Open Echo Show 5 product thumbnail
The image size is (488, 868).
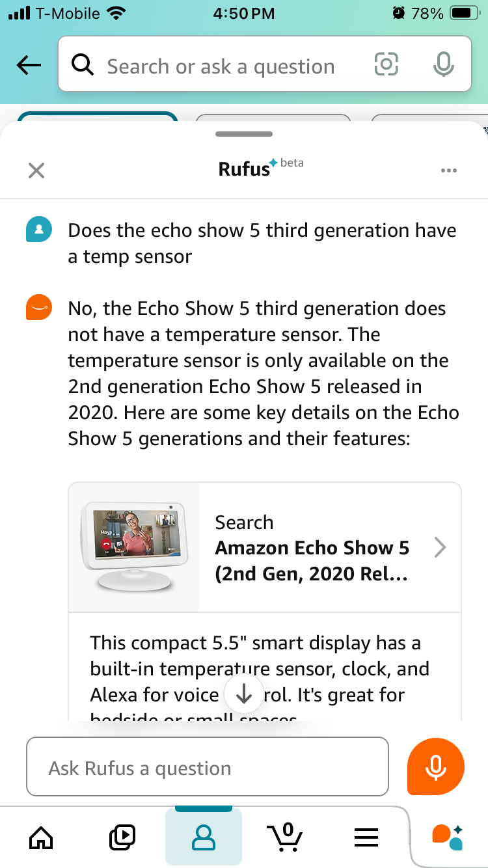134,547
